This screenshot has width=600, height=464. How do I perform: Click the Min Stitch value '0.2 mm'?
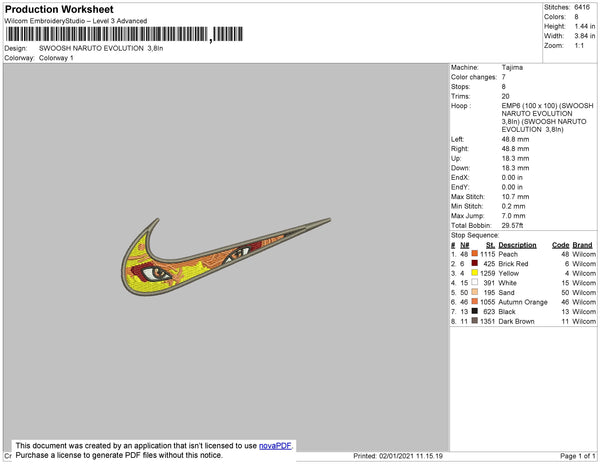pyautogui.click(x=514, y=206)
